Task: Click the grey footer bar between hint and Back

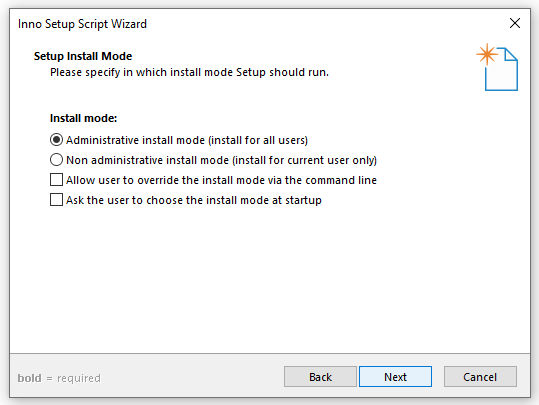Action: coord(192,377)
